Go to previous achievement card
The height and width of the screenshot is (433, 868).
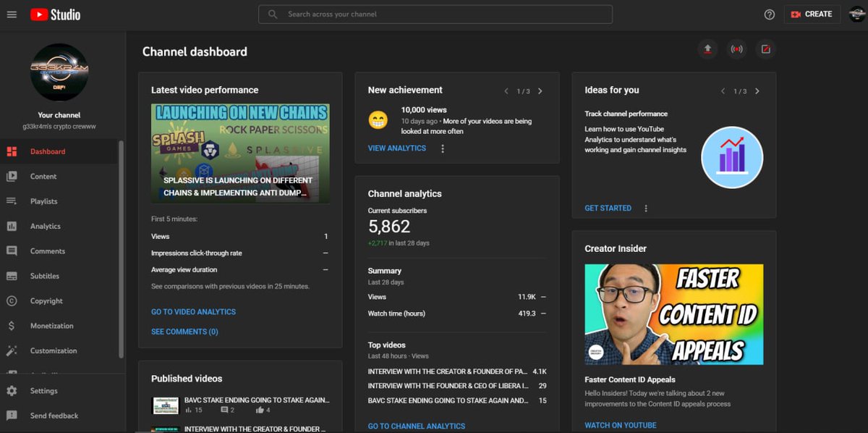[506, 91]
